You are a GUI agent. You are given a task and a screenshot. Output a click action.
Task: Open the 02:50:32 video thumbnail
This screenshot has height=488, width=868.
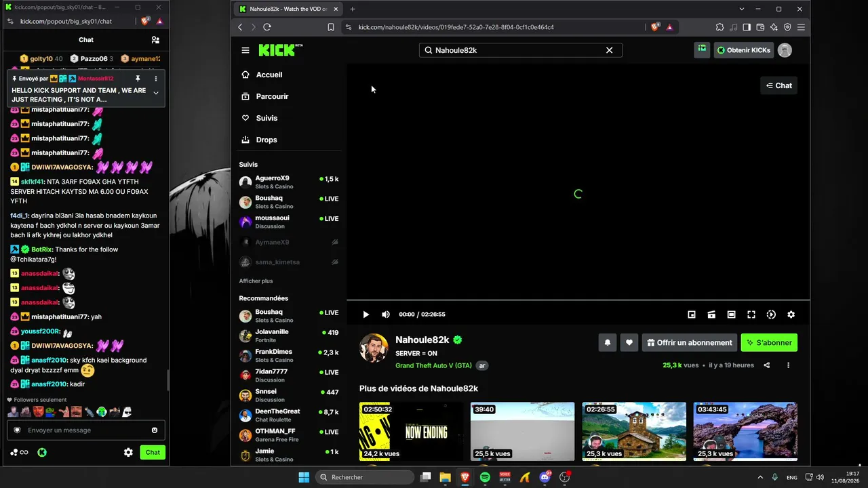(411, 432)
